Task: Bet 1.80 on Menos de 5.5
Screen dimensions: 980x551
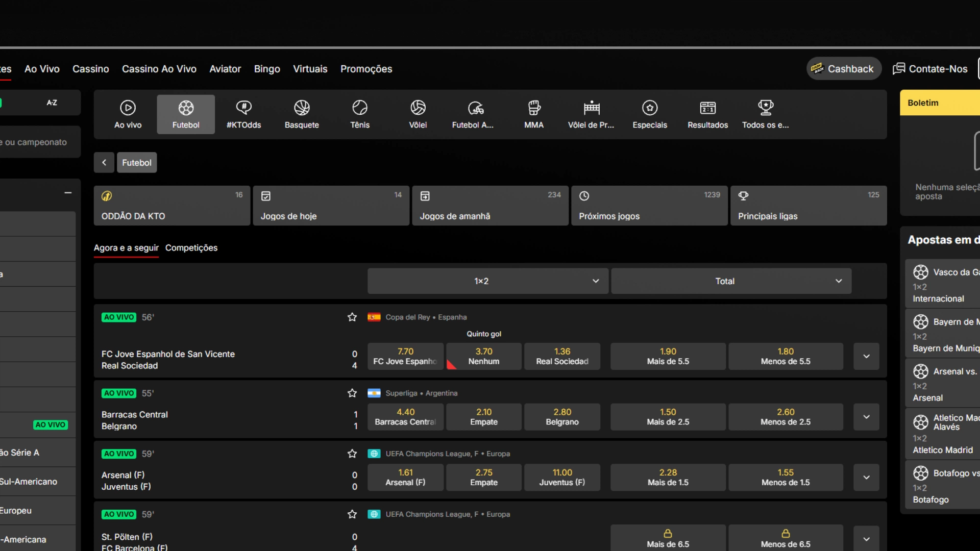Action: coord(786,356)
